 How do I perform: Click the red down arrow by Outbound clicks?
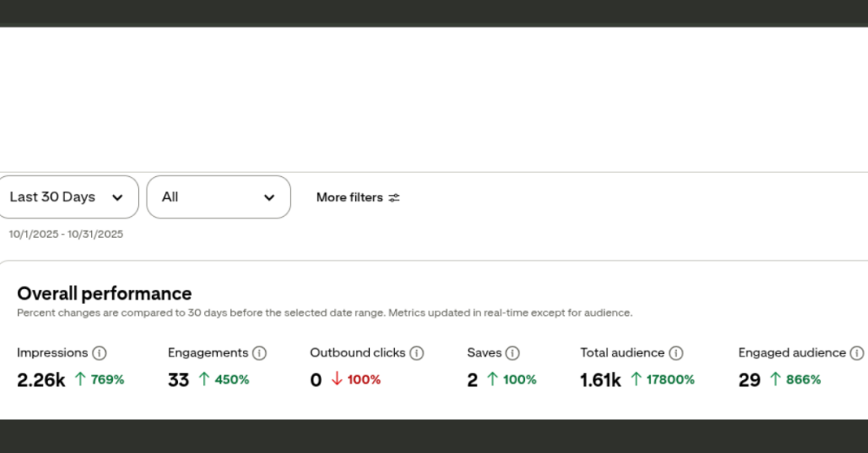[337, 379]
